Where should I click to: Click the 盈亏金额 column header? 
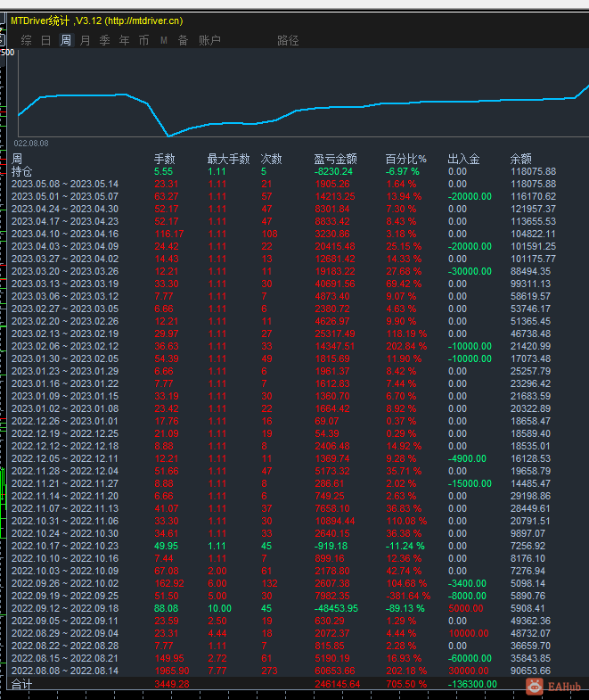point(336,159)
